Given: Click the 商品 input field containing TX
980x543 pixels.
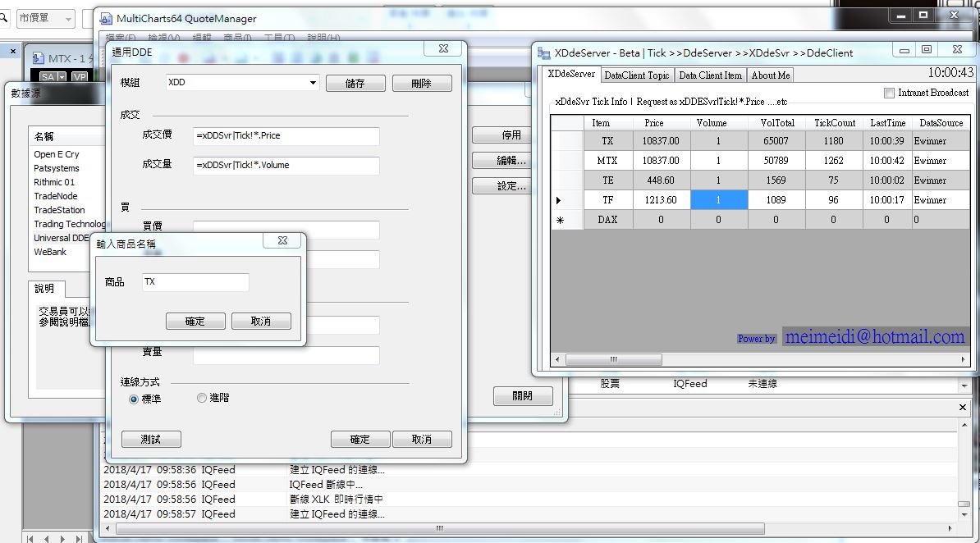Looking at the screenshot, I should (195, 282).
